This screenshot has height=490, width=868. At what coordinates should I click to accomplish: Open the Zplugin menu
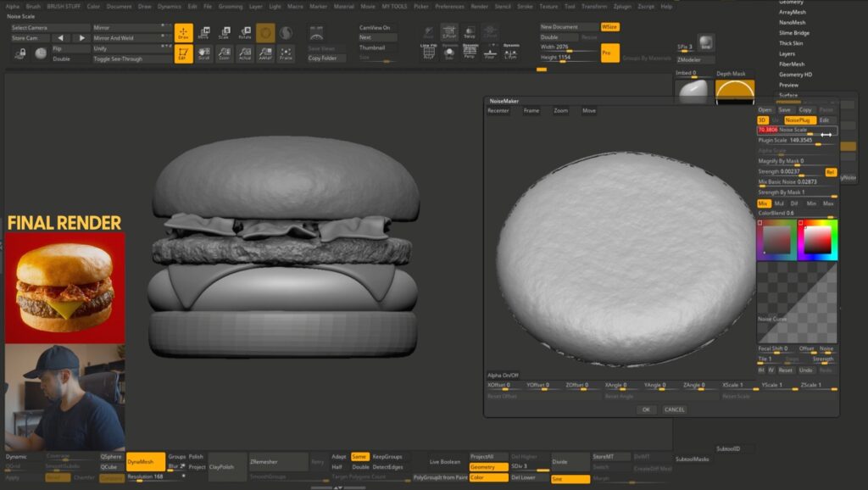(622, 7)
